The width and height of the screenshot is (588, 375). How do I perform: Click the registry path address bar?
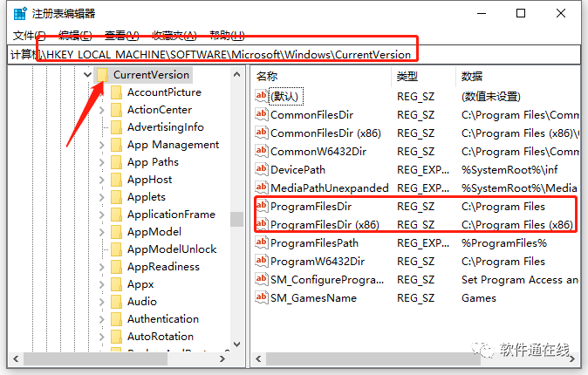(x=294, y=55)
